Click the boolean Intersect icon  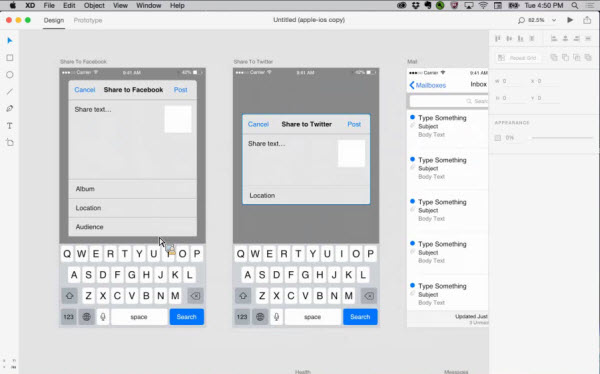point(577,57)
